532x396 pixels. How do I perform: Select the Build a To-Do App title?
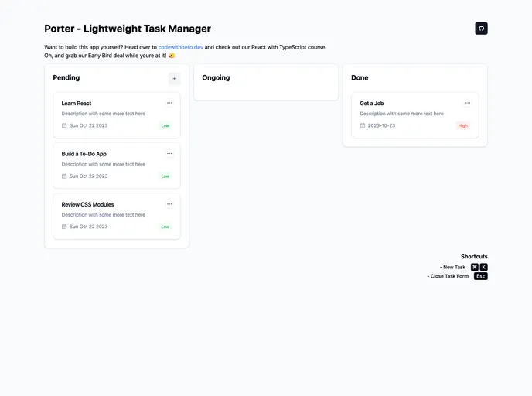(84, 154)
